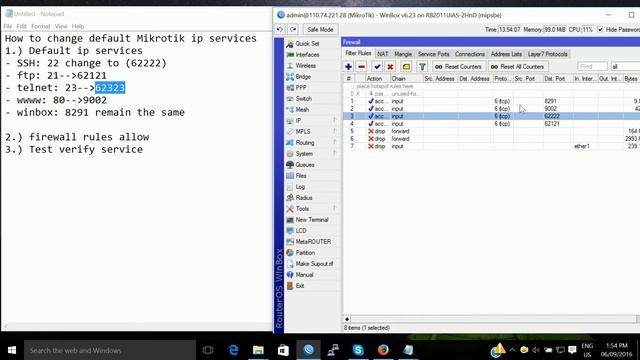This screenshot has height=360, width=640.
Task: Switch to the NAT tab
Action: [382, 54]
